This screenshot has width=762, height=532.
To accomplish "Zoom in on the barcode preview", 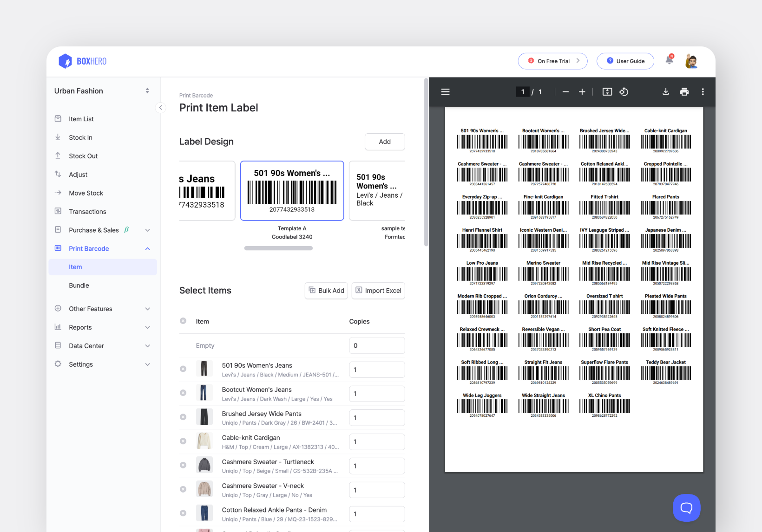I will pos(582,91).
